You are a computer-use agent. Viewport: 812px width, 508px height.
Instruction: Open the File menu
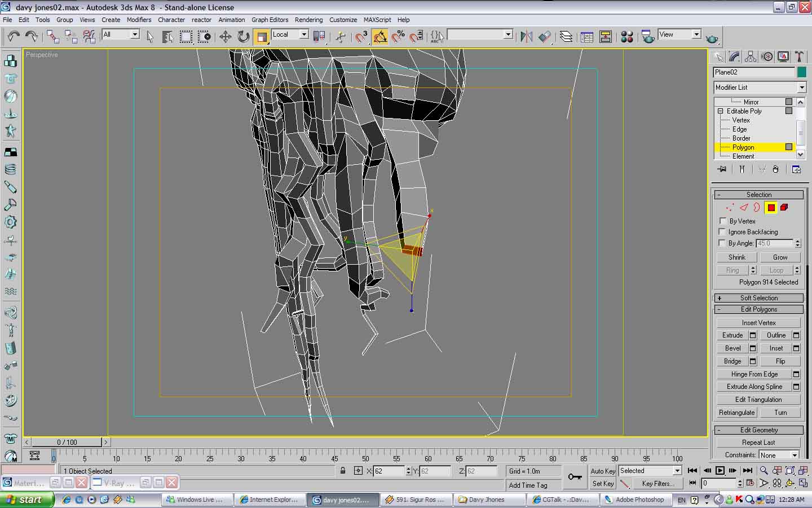point(7,20)
